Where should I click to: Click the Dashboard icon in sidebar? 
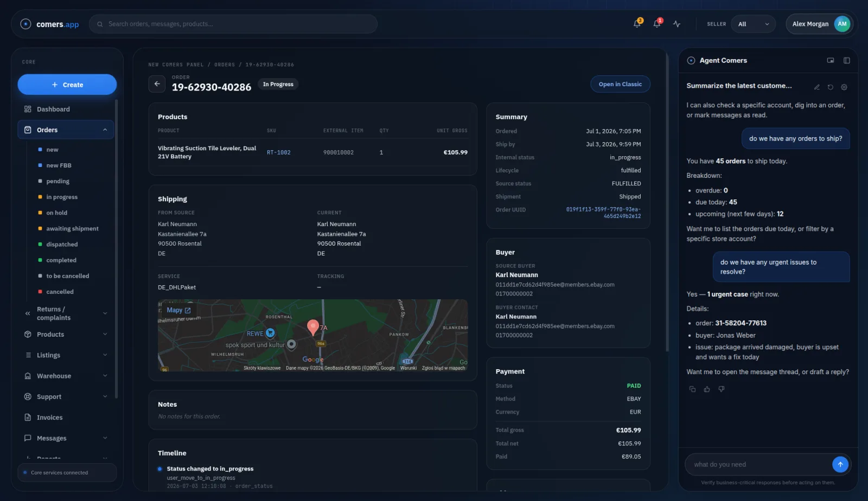point(28,109)
